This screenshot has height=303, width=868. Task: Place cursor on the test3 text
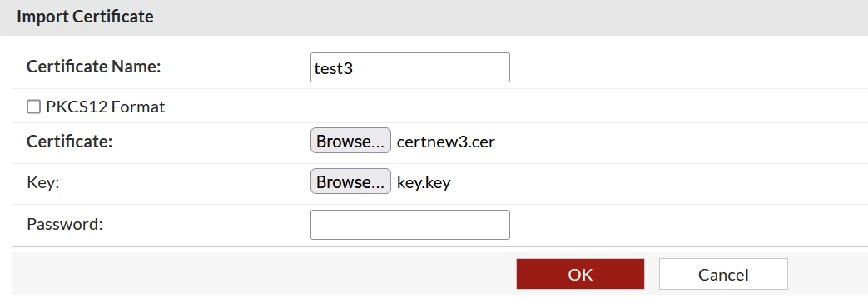click(333, 68)
